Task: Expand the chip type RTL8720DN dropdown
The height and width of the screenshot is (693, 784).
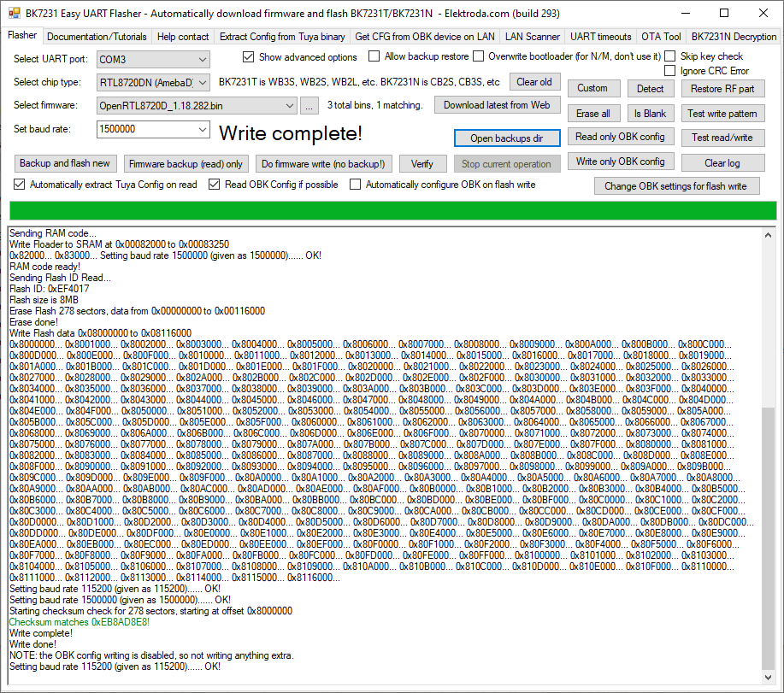Action: pos(203,82)
